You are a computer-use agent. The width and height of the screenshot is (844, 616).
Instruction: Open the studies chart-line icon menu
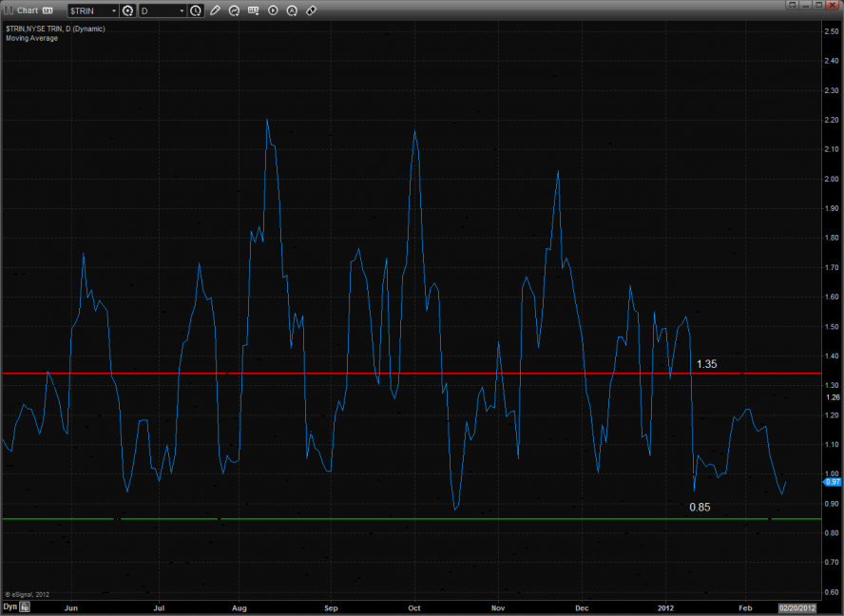(x=234, y=10)
